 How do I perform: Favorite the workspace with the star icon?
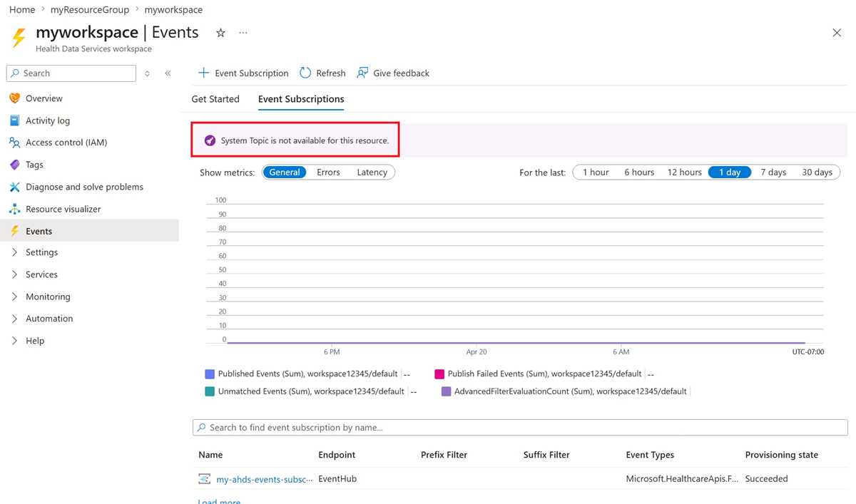(220, 33)
